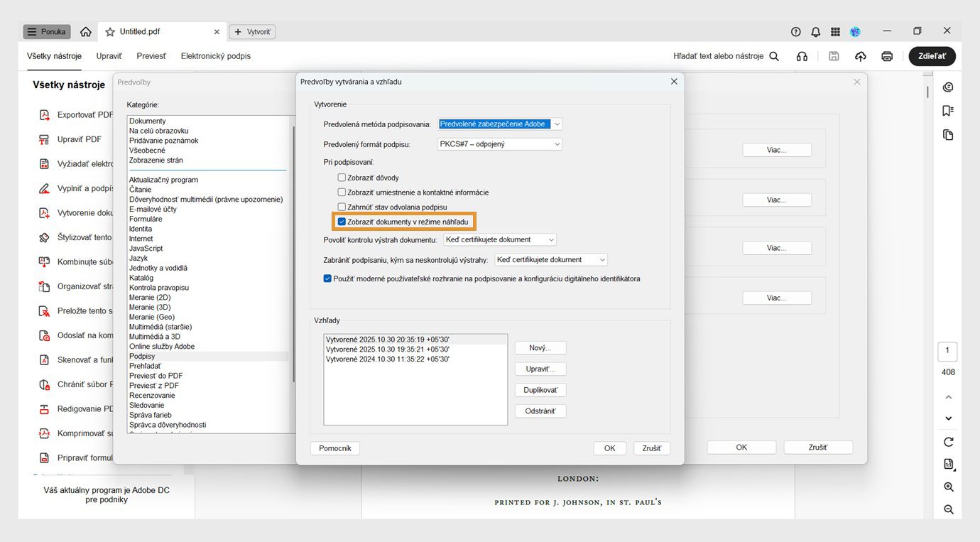Select the Vyplniť a podpísať tool
This screenshot has height=542, width=980.
click(76, 188)
